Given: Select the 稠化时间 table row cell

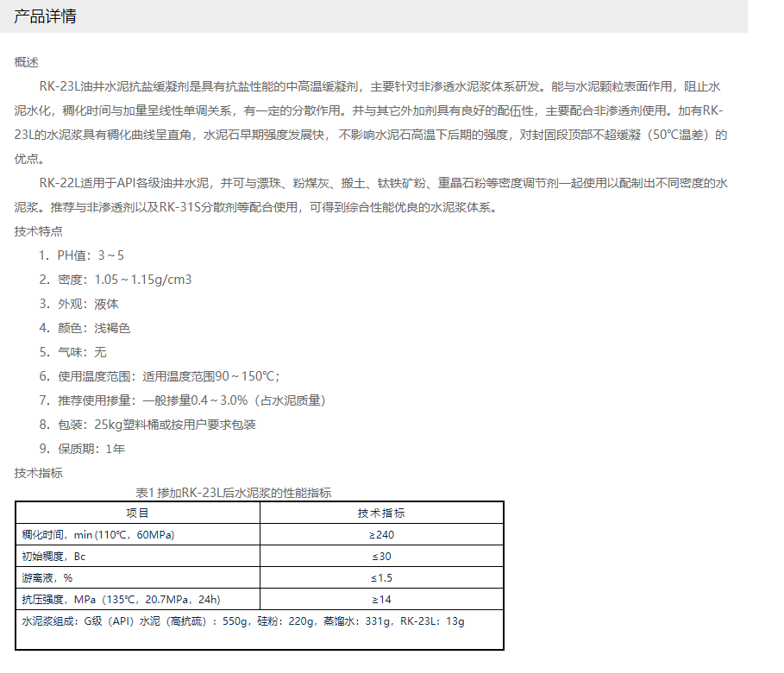Looking at the screenshot, I should pyautogui.click(x=98, y=535).
